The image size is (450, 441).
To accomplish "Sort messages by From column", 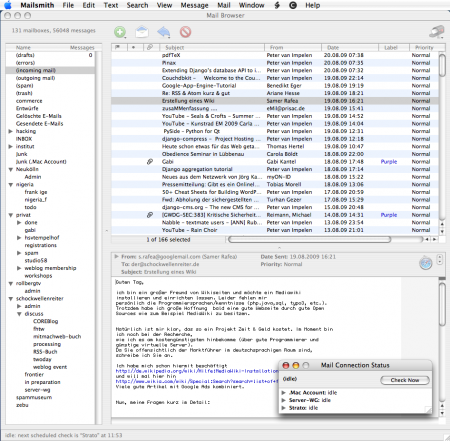I will 293,47.
